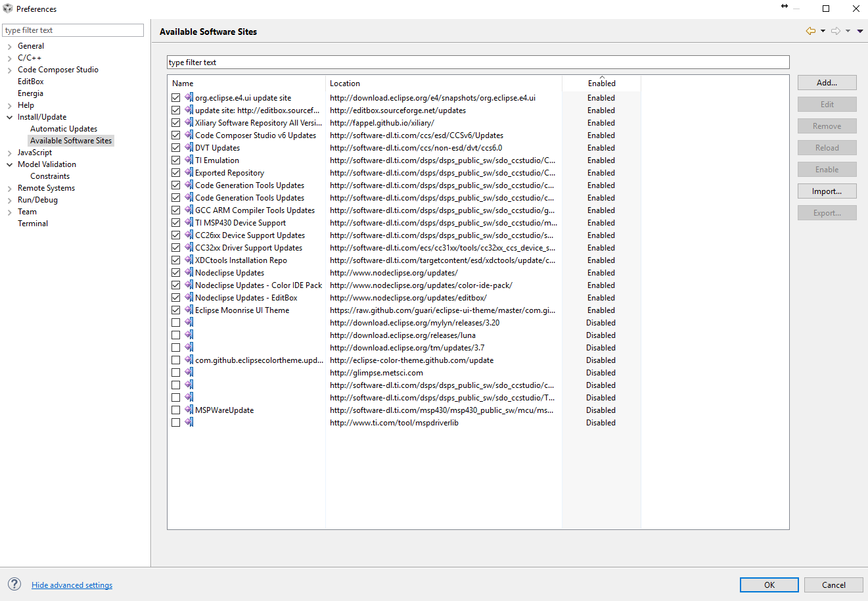Image resolution: width=868 pixels, height=601 pixels.
Task: Select Automatic Updates in the tree
Action: 64,129
